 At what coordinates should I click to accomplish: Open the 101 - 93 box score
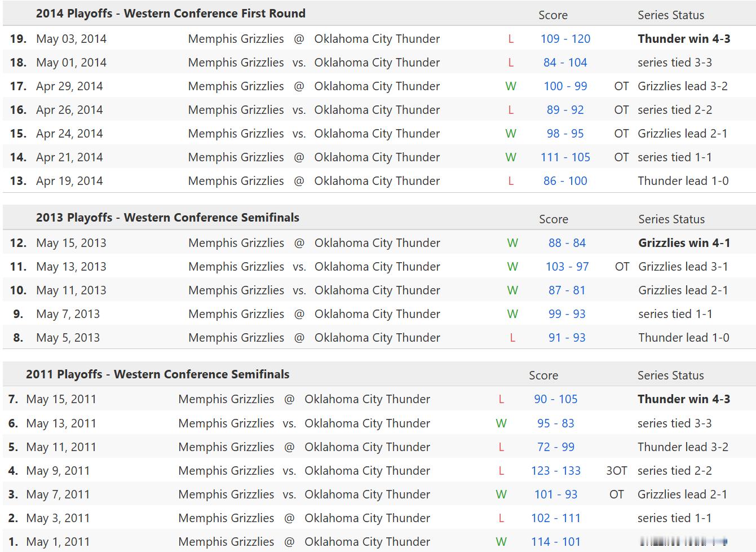pyautogui.click(x=555, y=494)
